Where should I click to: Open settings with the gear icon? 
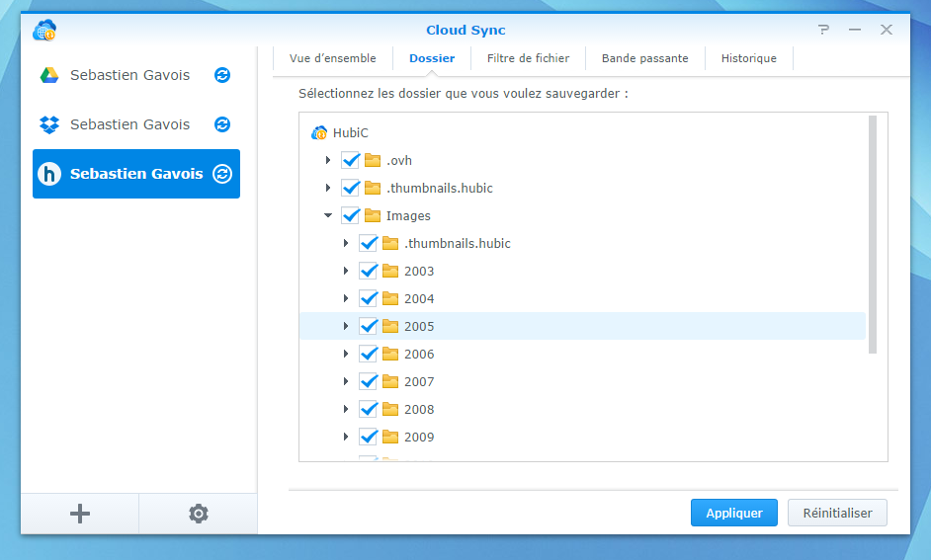[199, 514]
